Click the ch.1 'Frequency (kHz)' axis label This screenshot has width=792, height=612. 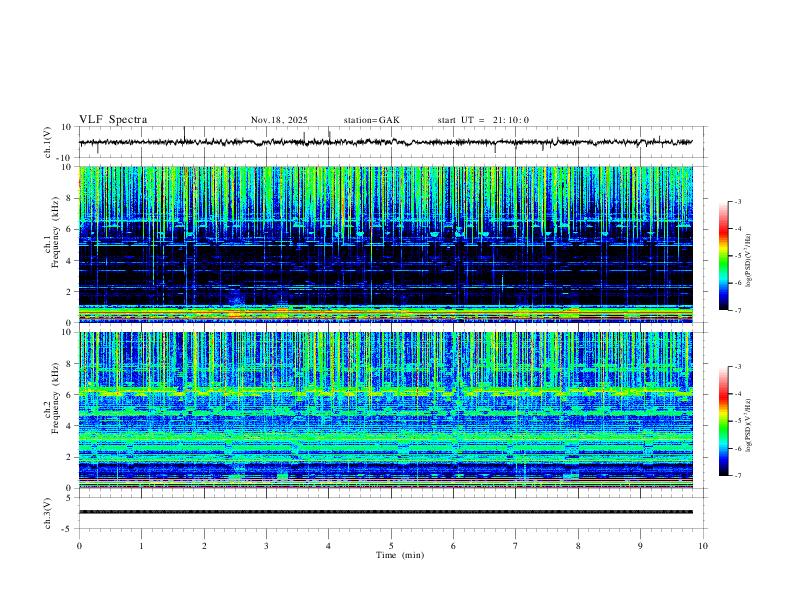pos(55,232)
